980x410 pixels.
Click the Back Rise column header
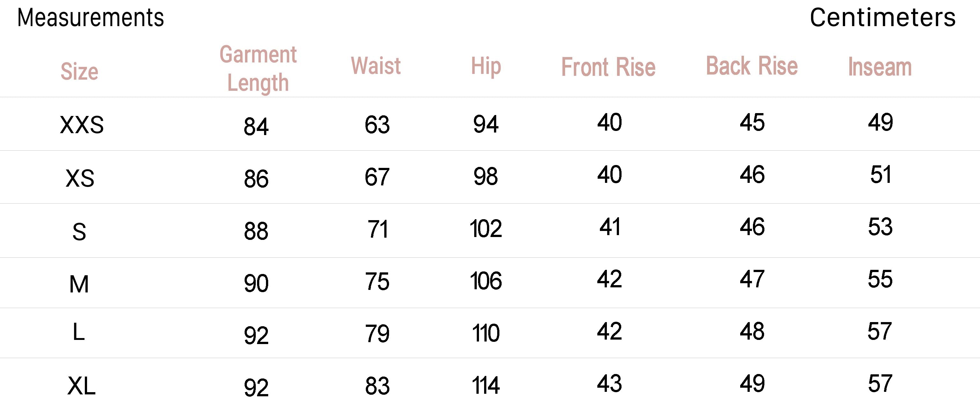pyautogui.click(x=752, y=66)
